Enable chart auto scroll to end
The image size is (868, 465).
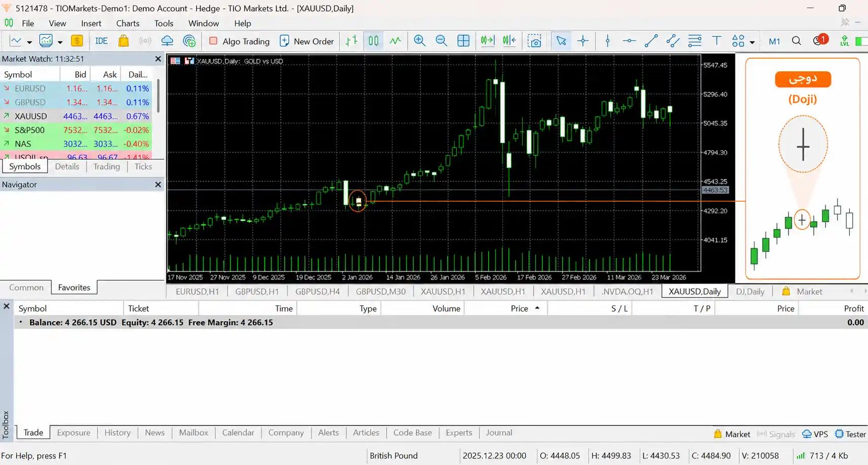488,41
